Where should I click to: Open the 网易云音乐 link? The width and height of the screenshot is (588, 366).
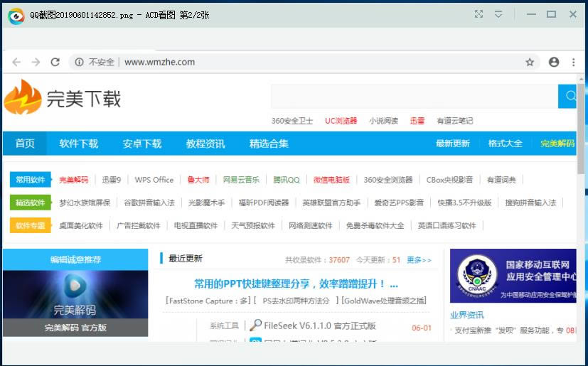click(x=241, y=180)
